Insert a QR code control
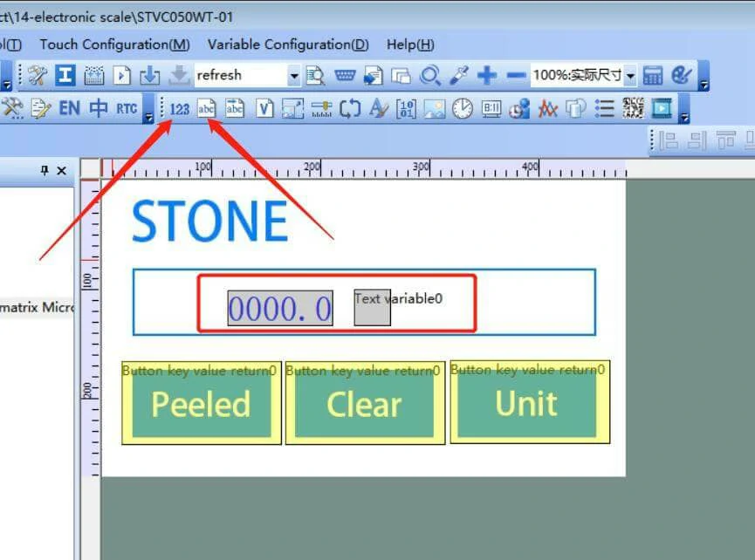 point(633,108)
